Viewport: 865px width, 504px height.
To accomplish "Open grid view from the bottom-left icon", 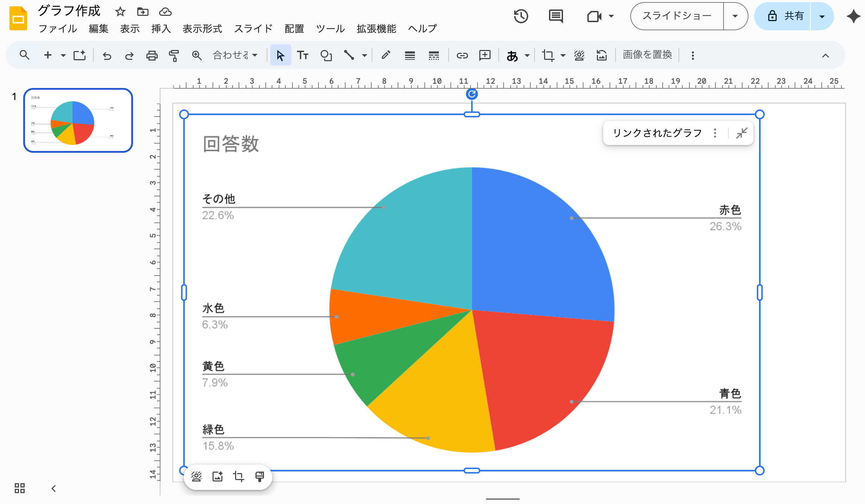I will [x=20, y=489].
